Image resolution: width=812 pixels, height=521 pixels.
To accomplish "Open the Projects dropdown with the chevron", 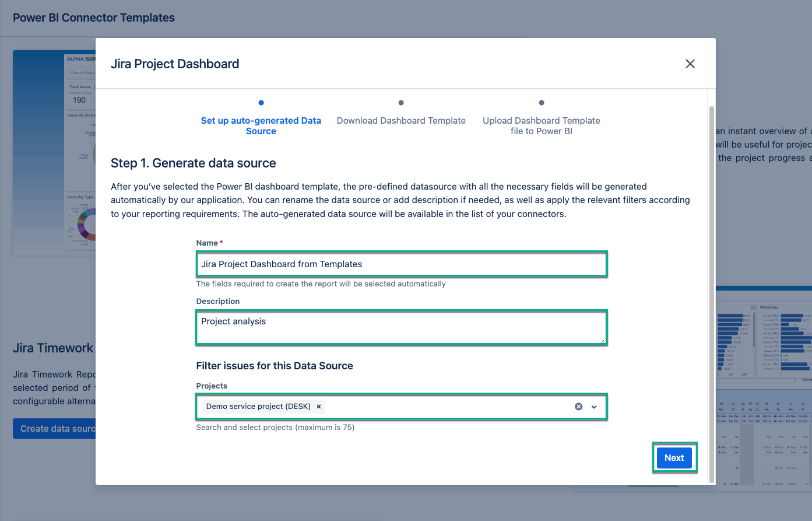I will tap(595, 407).
